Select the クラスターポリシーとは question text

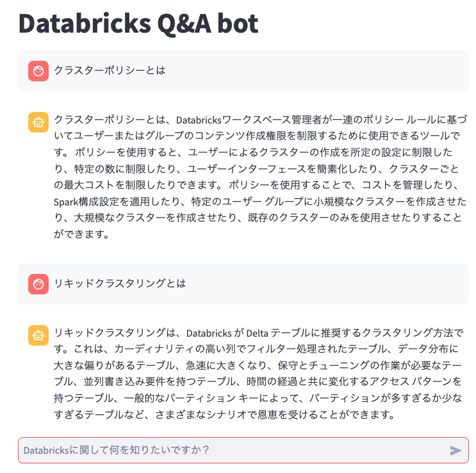110,70
